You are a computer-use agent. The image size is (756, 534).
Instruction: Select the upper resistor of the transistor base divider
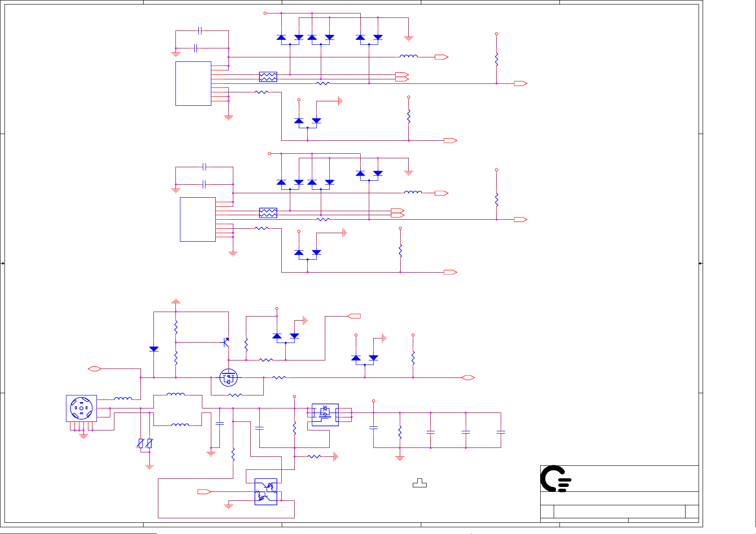(x=176, y=327)
